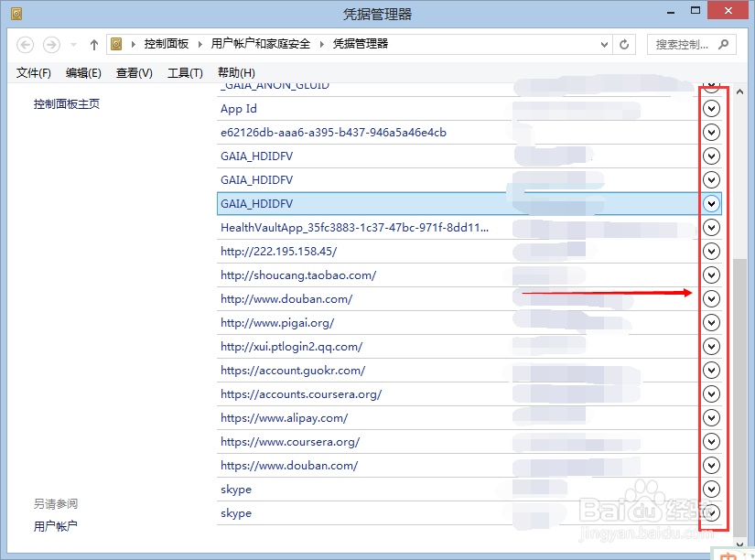This screenshot has width=755, height=560.
Task: Select http://xui.ptlogin2.qq.com/ entry
Action: [x=469, y=346]
